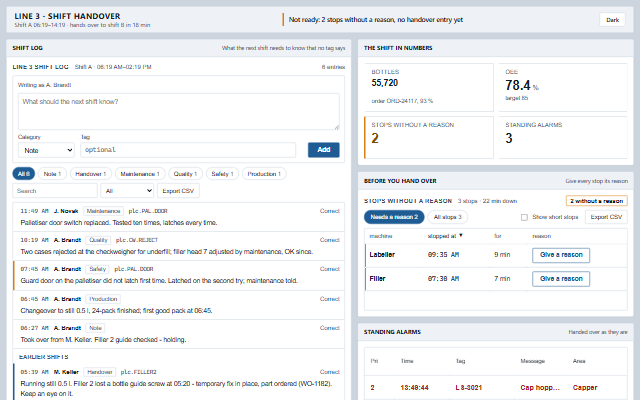The height and width of the screenshot is (400, 640).
Task: Select the plc.CW.REJECT tag
Action: [137, 240]
